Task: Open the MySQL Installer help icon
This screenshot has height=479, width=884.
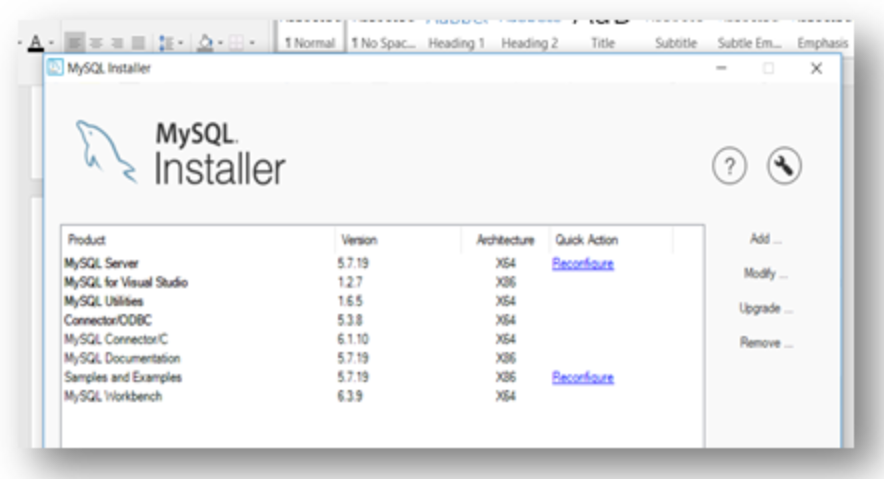Action: [x=729, y=166]
